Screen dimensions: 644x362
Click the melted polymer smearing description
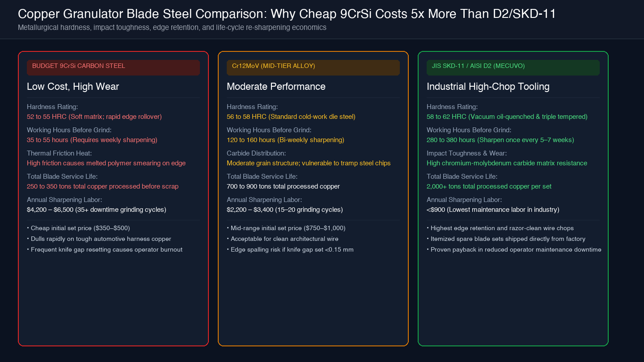(106, 163)
